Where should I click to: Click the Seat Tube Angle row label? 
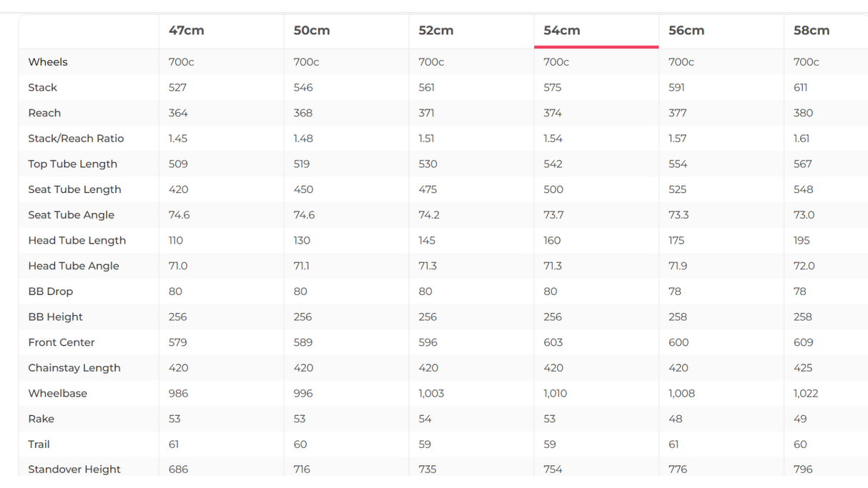71,215
